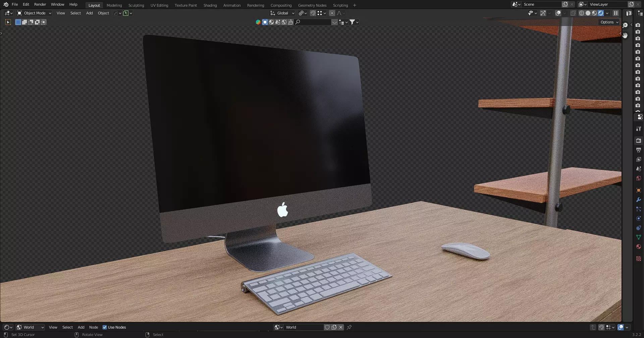Click the new scene duplicate icon
This screenshot has width=644, height=338.
[x=565, y=4]
